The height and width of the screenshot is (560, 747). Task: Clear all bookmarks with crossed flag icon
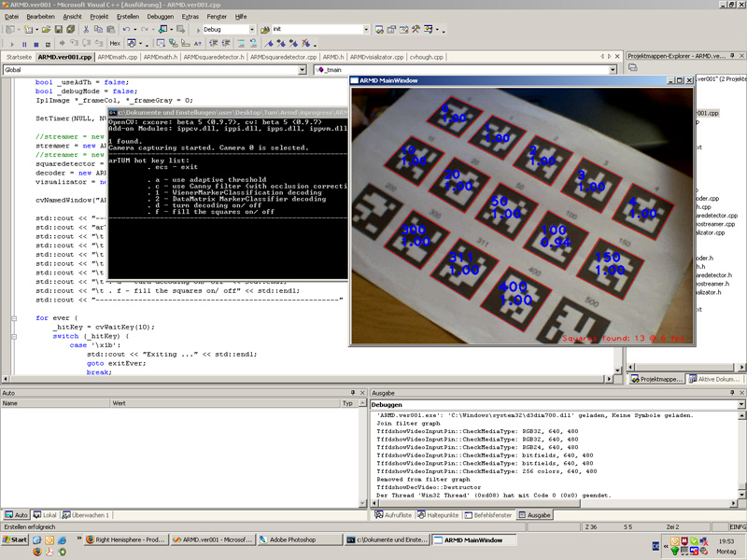coord(306,43)
